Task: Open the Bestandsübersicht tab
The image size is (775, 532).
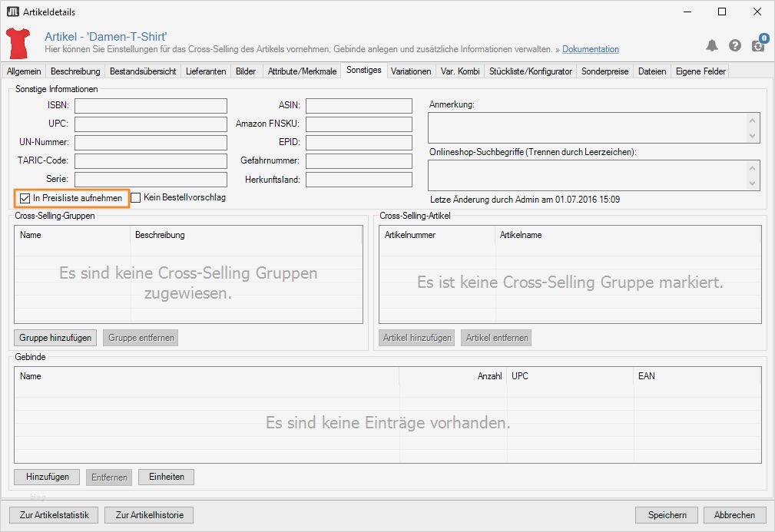Action: [143, 71]
